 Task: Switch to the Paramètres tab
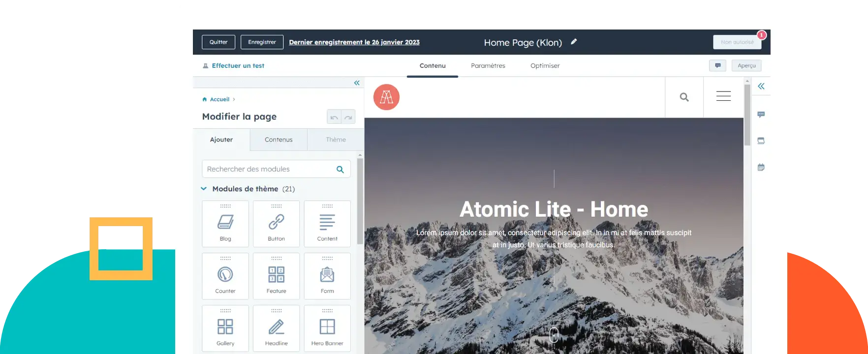pos(488,66)
